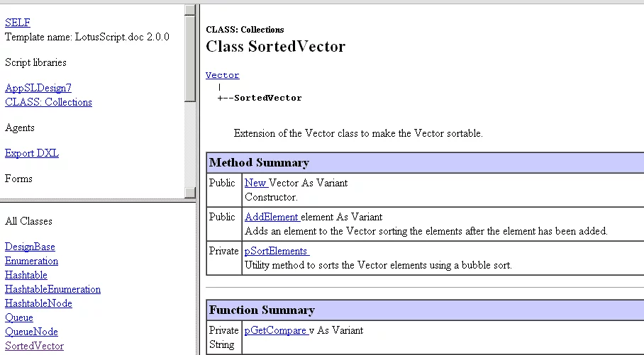
Task: Jump to the New constructor method
Action: coord(255,183)
